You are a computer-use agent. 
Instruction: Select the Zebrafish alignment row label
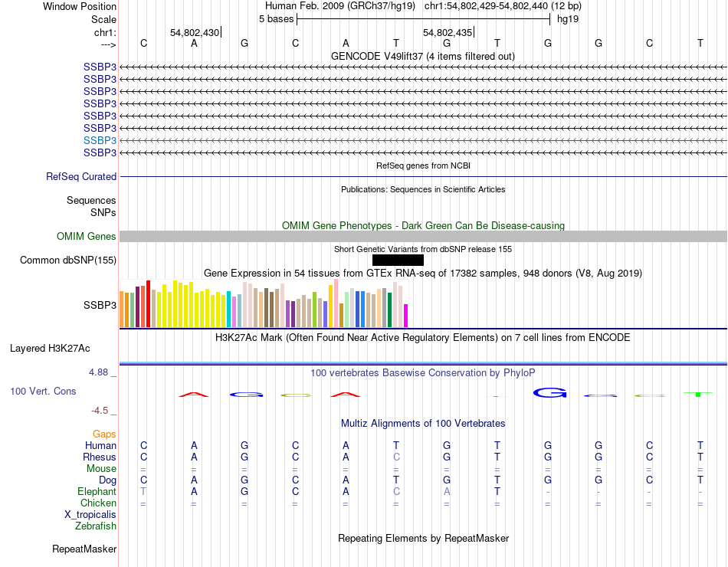[96, 526]
